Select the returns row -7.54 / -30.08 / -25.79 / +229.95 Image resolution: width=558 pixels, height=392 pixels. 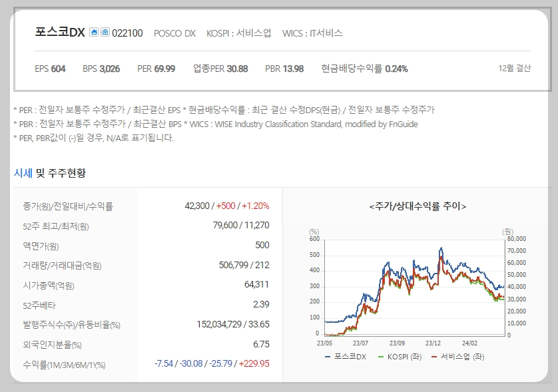pyautogui.click(x=212, y=363)
